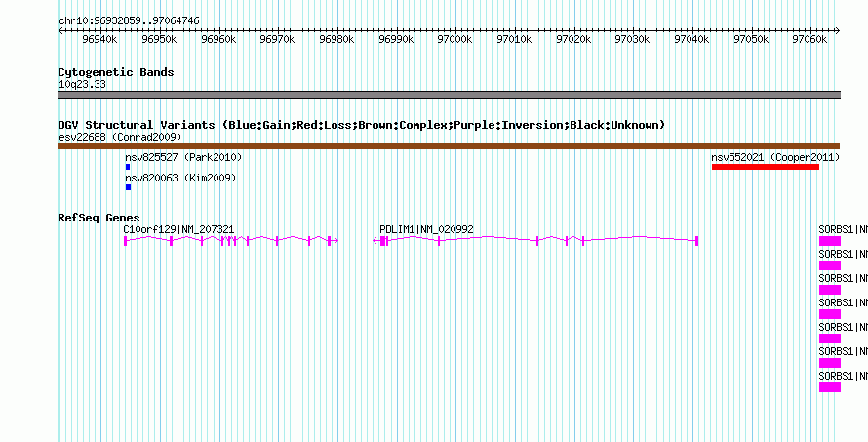This screenshot has width=868, height=442.
Task: Click the 97030k ruler tick label
Action: click(x=633, y=40)
